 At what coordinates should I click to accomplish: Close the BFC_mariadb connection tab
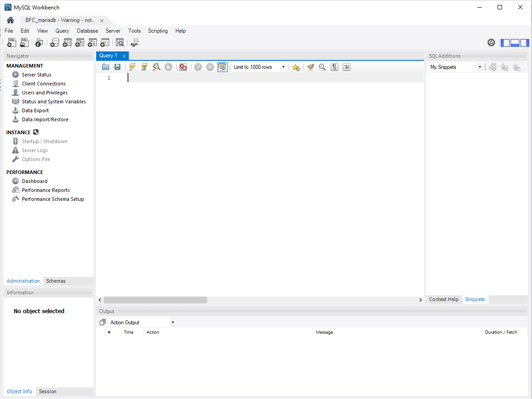click(102, 21)
